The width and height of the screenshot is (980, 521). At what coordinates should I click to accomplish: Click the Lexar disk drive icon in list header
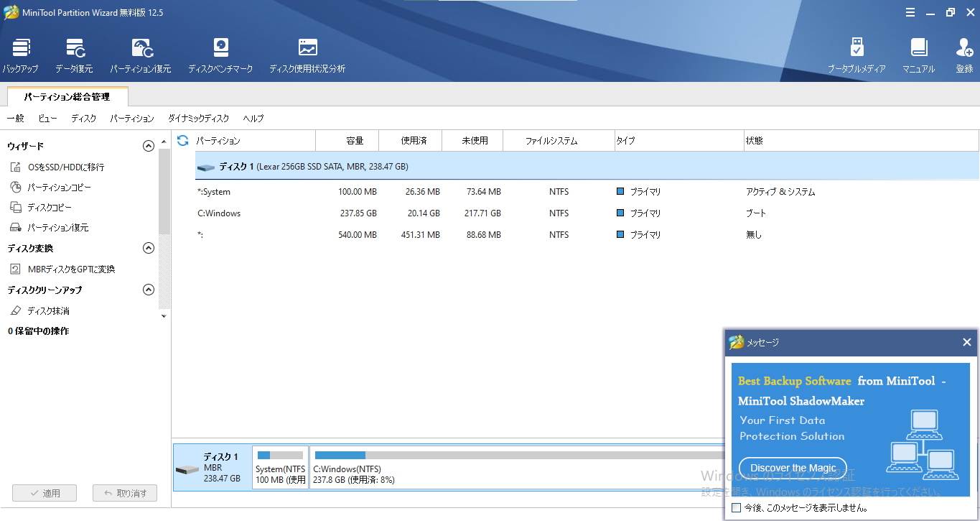[x=206, y=167]
